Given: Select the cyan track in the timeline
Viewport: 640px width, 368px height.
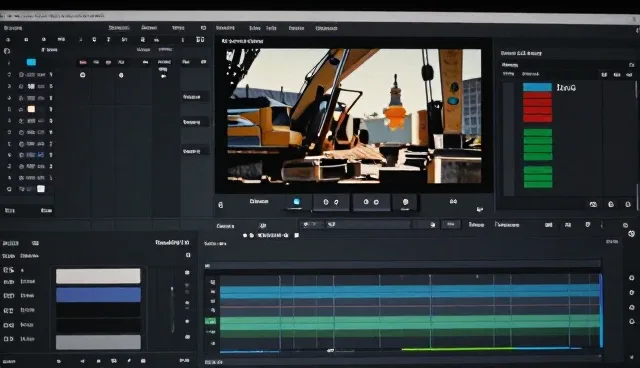Looking at the screenshot, I should [x=409, y=292].
